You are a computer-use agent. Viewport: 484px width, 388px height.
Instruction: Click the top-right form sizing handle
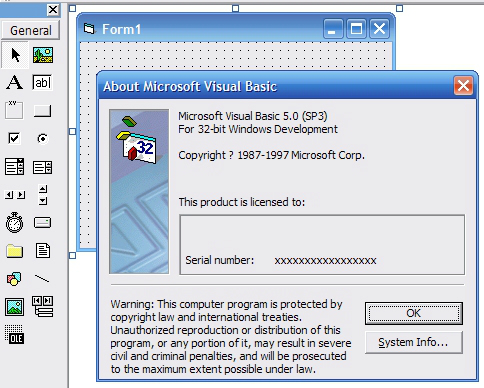[399, 8]
